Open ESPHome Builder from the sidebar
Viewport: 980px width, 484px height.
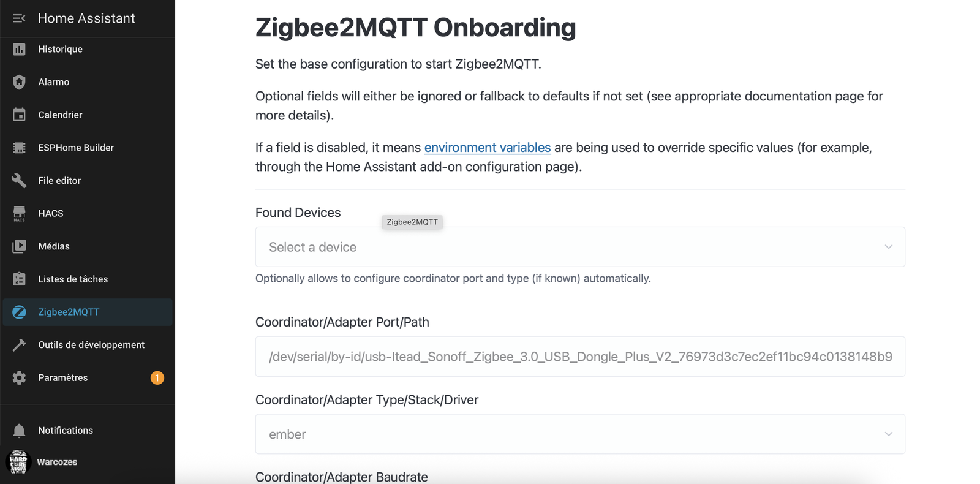pos(19,147)
